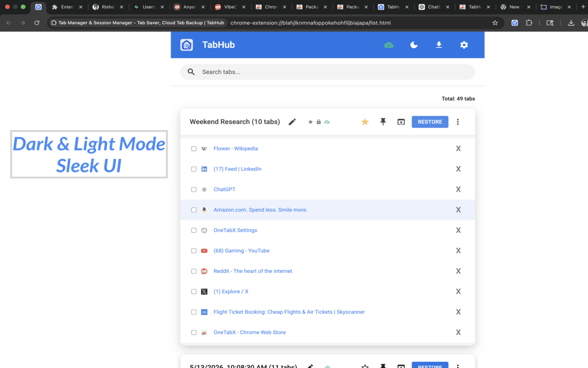The image size is (588, 368).
Task: Check the Reddit row checkbox
Action: pyautogui.click(x=194, y=271)
